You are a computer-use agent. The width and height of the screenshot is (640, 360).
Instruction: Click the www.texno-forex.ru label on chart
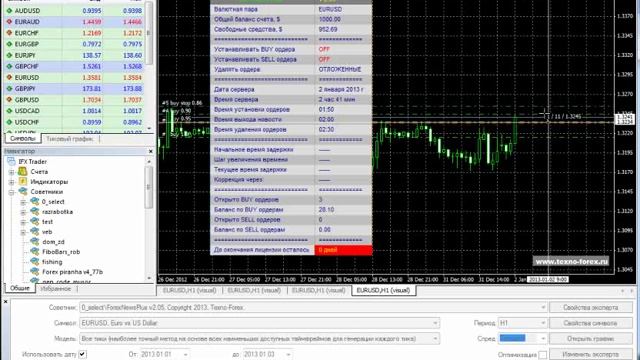(x=571, y=262)
